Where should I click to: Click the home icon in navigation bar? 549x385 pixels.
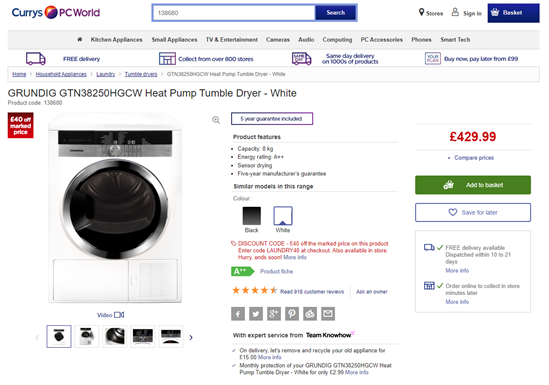click(x=80, y=40)
